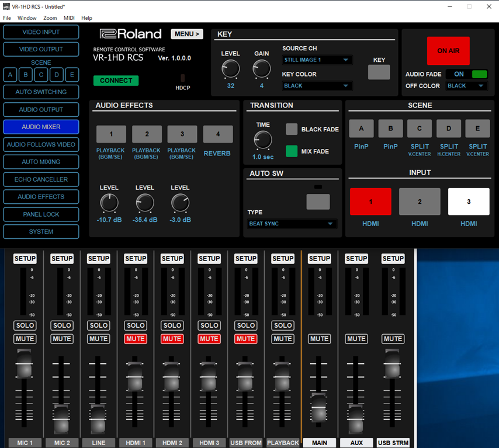Screen dimensions: 499x448
Task: Solo the PLAYBACK channel
Action: [x=283, y=325]
